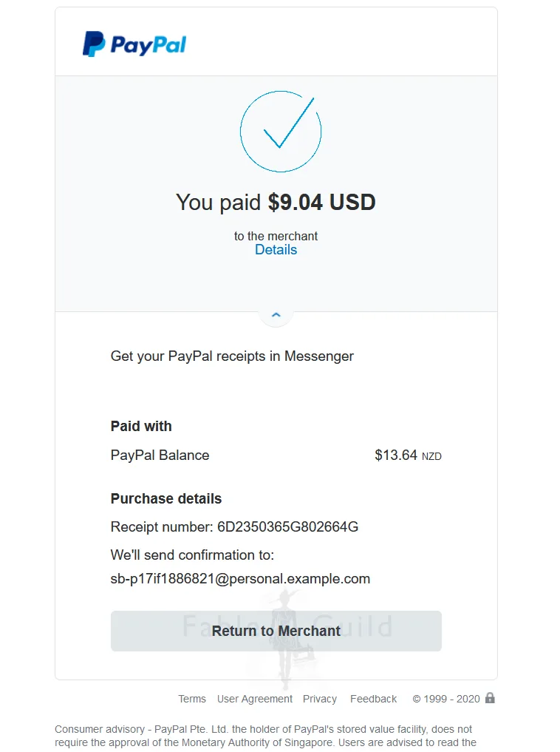Click the Purchase details heading
Screen dimensions: 560x752
click(166, 499)
